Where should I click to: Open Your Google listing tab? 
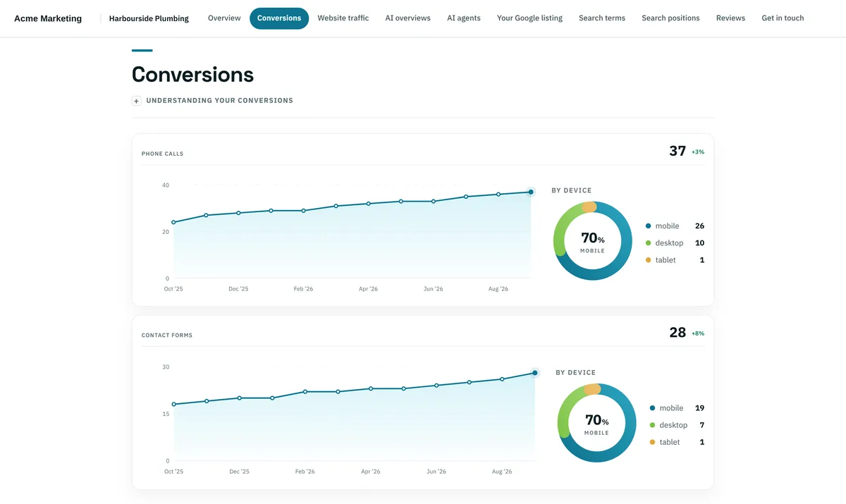point(529,18)
